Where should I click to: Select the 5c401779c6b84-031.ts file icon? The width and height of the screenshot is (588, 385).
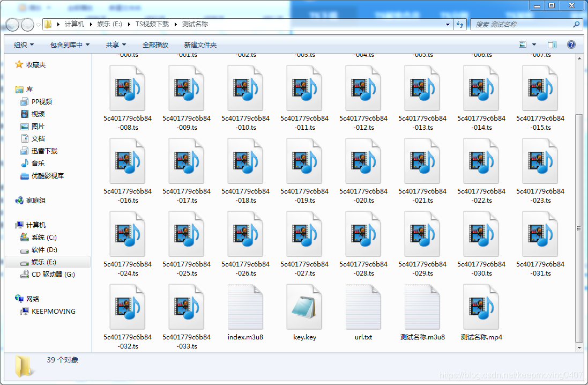pyautogui.click(x=540, y=234)
